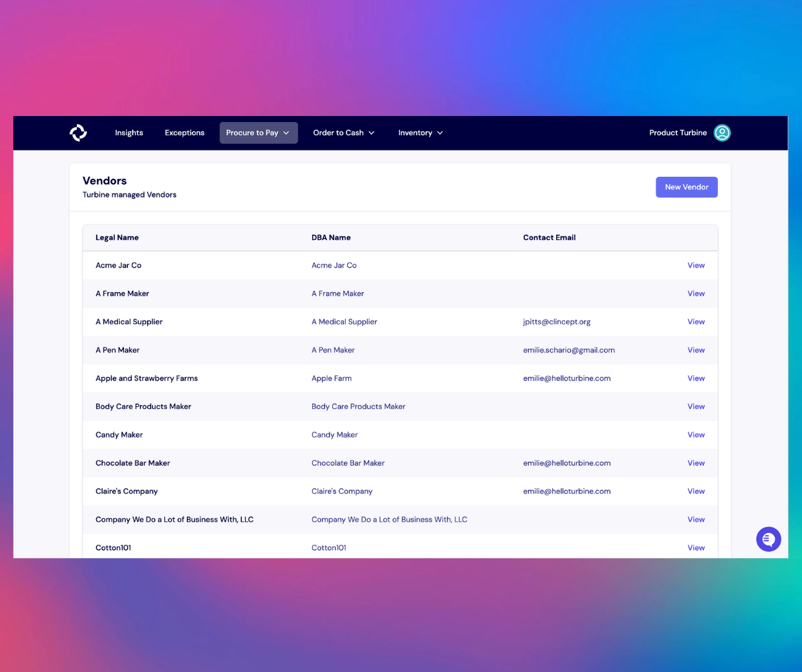Expand the Procure to Pay dropdown

[x=258, y=133]
